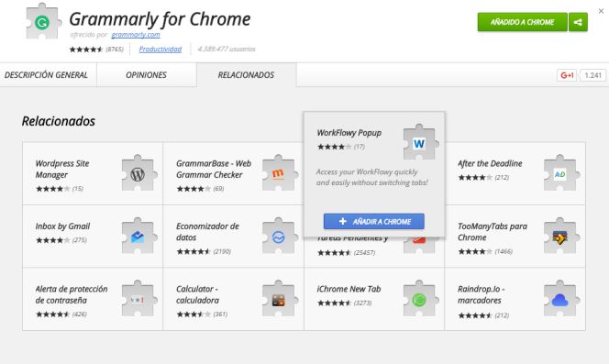Click WorkFlowy Popup description text
The height and width of the screenshot is (364, 609).
[x=372, y=177]
